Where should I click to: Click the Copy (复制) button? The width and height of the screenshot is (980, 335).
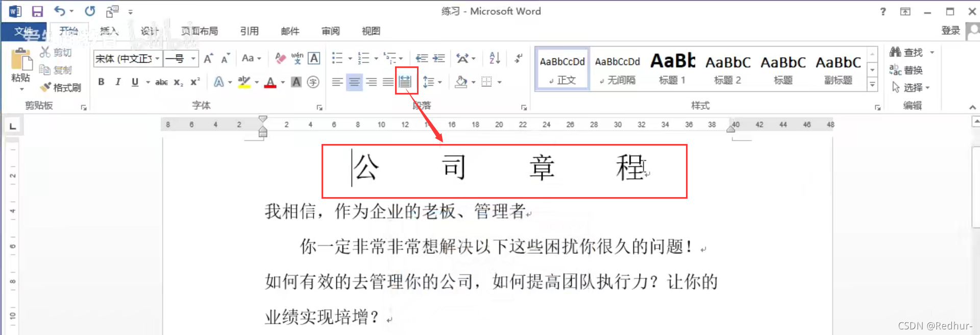tap(56, 70)
